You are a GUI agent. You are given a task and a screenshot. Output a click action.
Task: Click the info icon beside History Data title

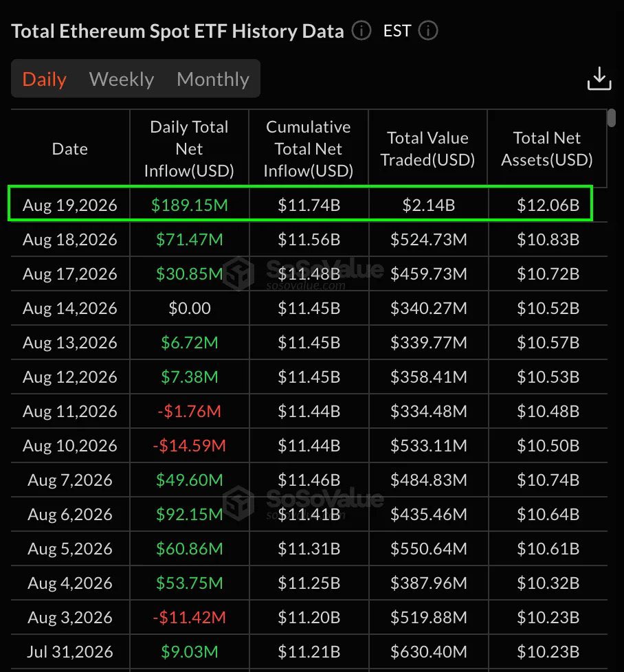click(361, 31)
